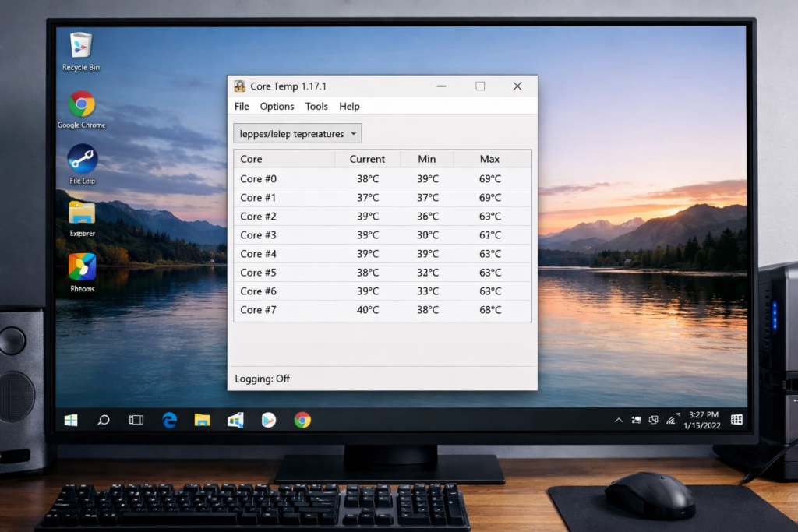The image size is (798, 532).
Task: Open the temperature display dropdown
Action: click(x=296, y=133)
